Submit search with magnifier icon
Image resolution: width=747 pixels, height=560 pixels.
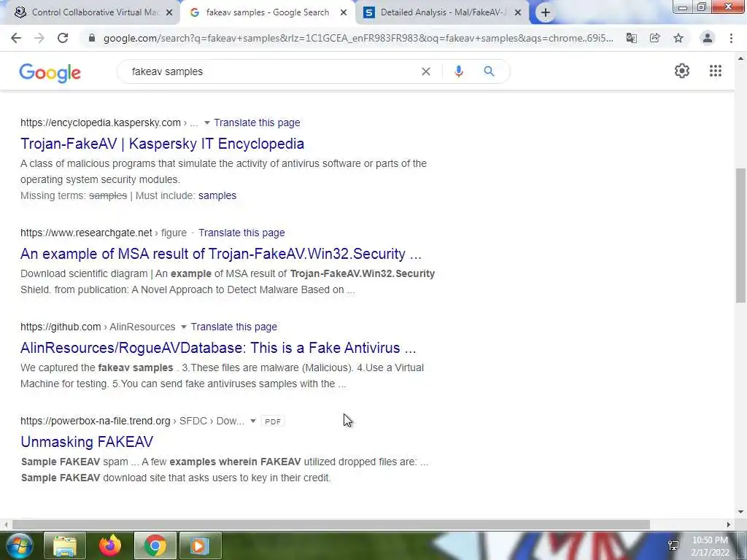[x=489, y=71]
